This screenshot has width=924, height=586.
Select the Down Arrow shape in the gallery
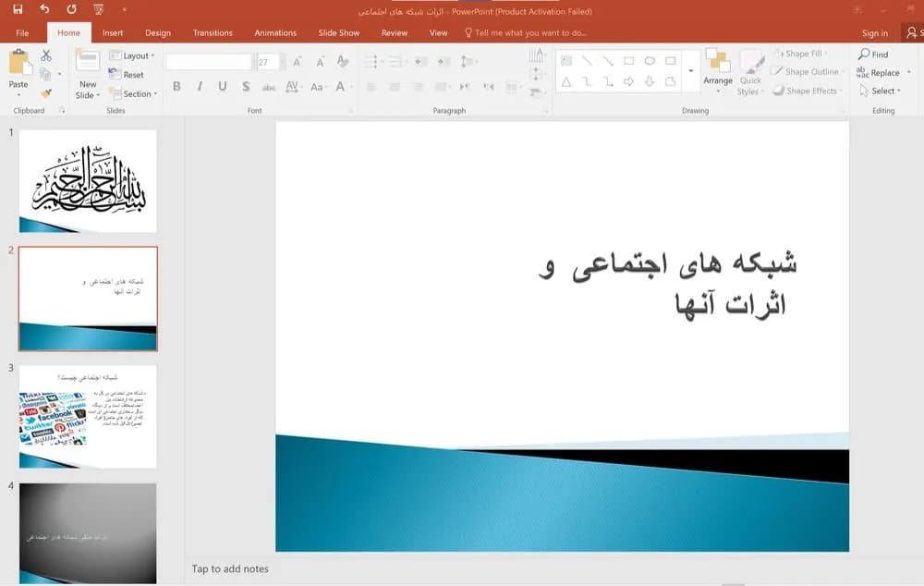[650, 81]
